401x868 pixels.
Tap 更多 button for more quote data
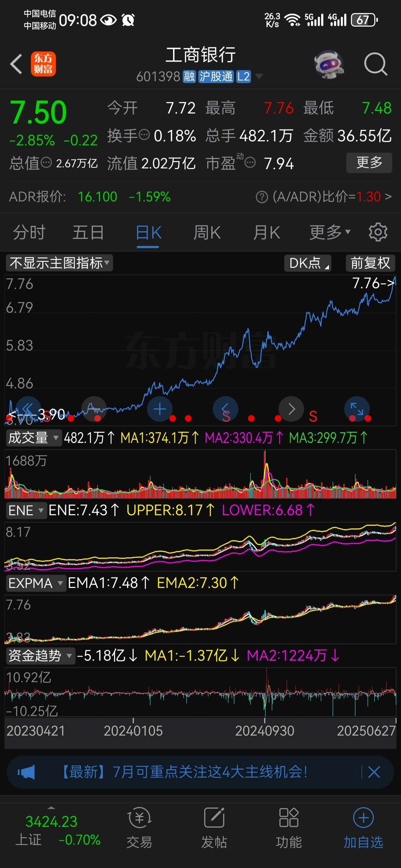click(x=369, y=162)
